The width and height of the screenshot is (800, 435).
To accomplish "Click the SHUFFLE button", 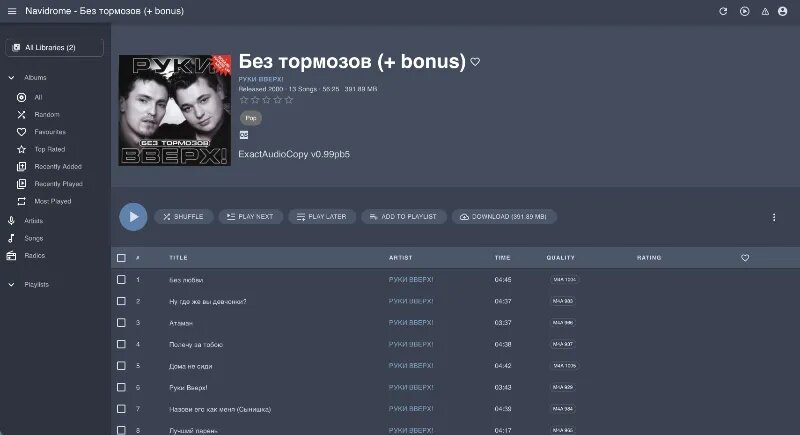I will pyautogui.click(x=184, y=217).
